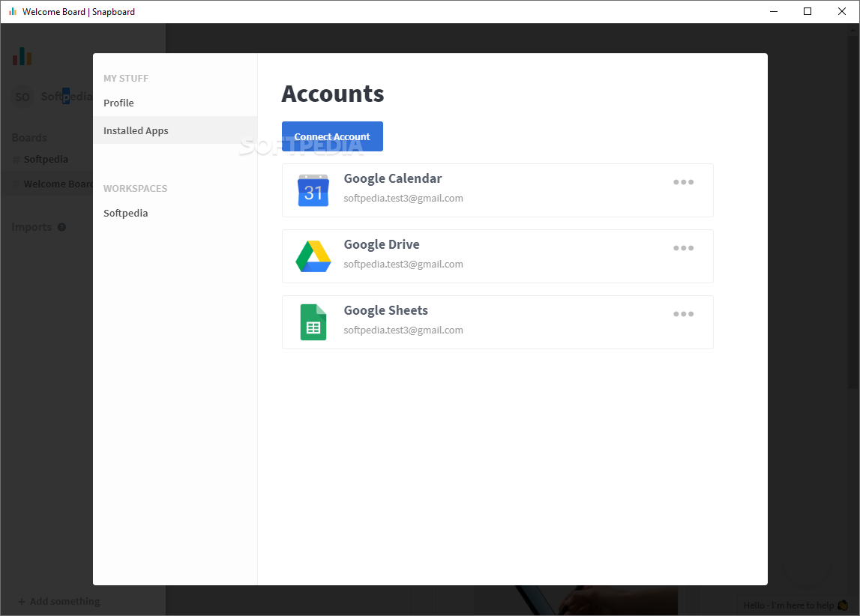The height and width of the screenshot is (616, 860).
Task: Open Softpedia board in background sidebar
Action: point(46,160)
